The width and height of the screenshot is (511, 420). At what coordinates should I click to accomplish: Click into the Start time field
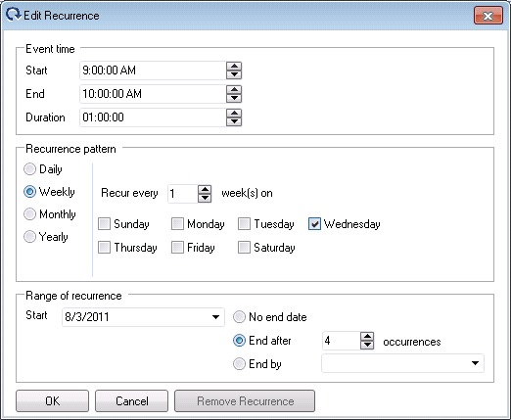[x=153, y=70]
